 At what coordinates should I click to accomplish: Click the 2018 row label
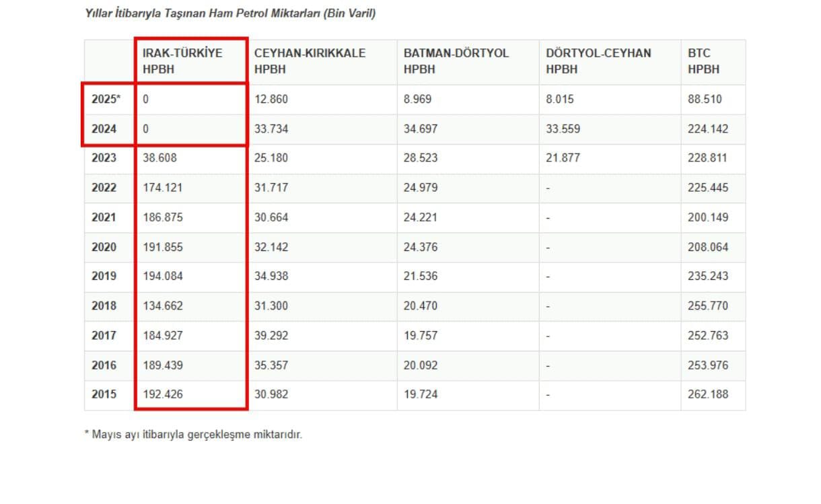(x=104, y=305)
